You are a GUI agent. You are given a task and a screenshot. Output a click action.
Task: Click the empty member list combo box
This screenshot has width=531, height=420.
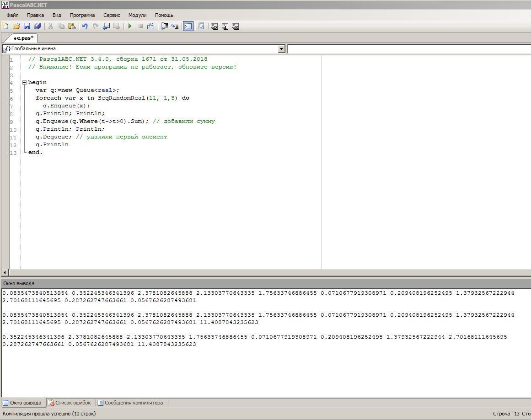click(409, 49)
